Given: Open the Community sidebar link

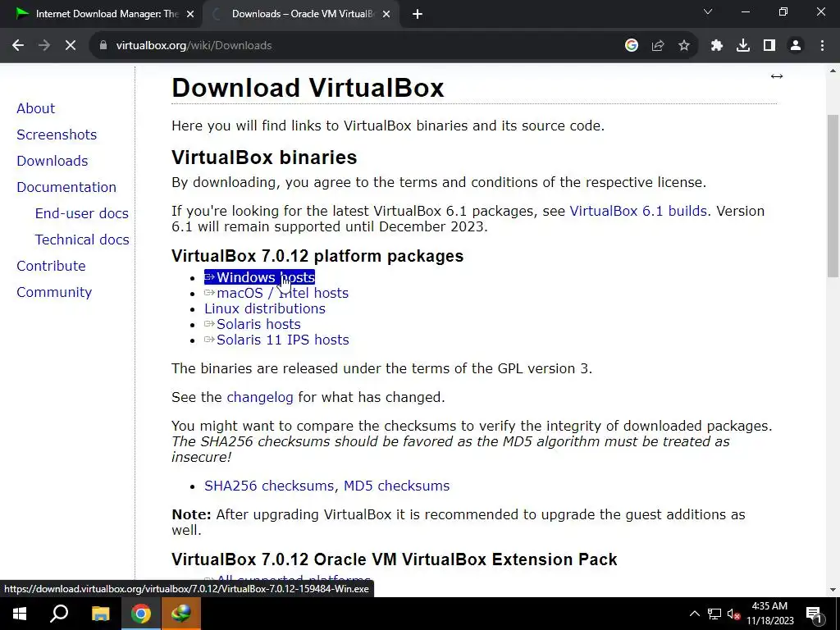Looking at the screenshot, I should (x=54, y=292).
